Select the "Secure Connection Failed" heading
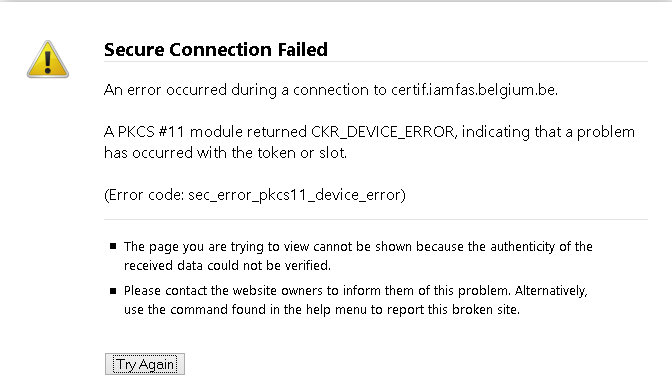672x385 pixels. tap(216, 49)
